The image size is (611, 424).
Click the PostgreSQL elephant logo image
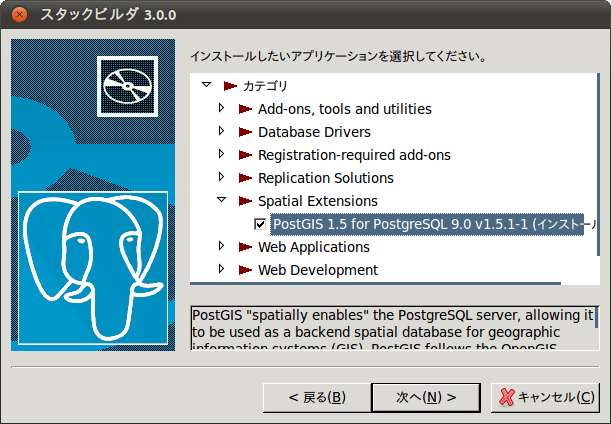93,268
